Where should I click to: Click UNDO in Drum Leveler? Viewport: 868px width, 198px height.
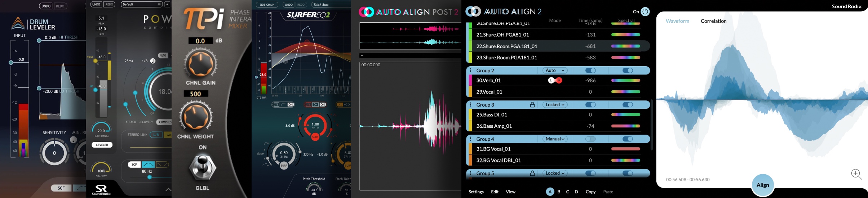coord(46,6)
